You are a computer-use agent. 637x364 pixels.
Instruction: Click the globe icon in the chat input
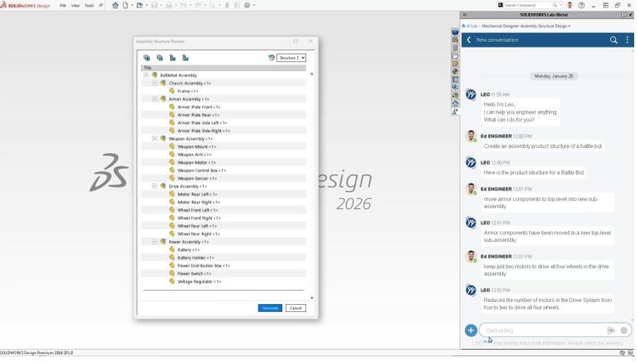[624, 330]
